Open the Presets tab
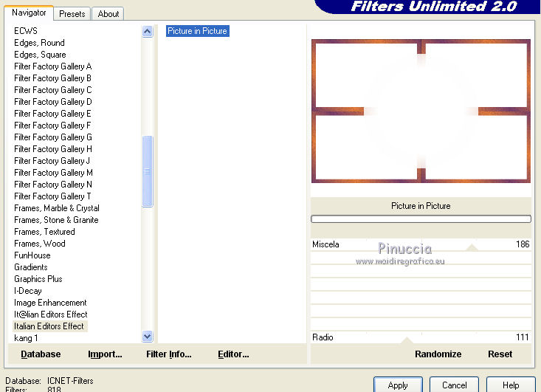Viewport: 541px width, 392px height. click(x=72, y=14)
